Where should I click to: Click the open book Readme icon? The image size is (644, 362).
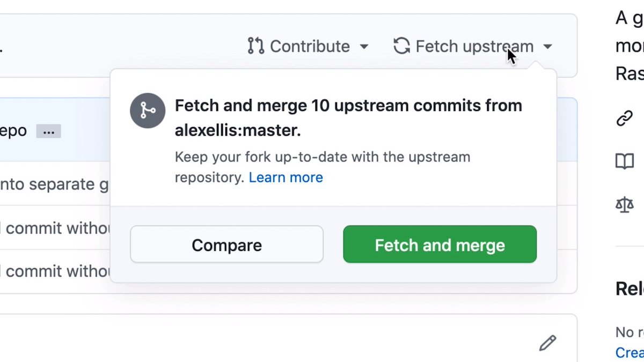click(625, 161)
